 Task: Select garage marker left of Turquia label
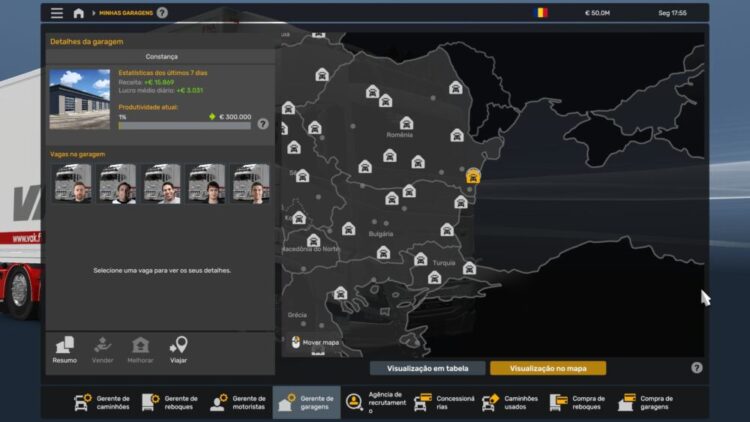click(421, 259)
